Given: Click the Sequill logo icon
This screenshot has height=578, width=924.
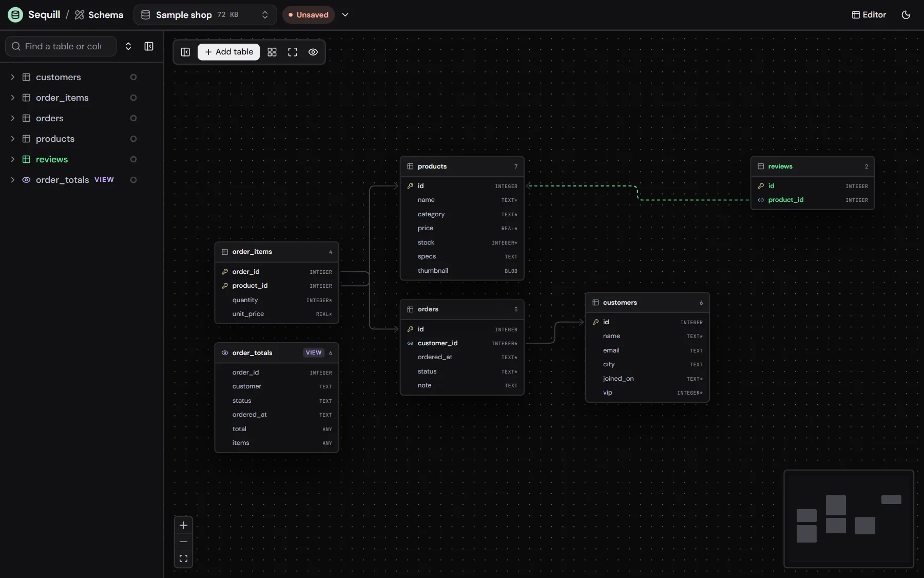Looking at the screenshot, I should point(15,15).
